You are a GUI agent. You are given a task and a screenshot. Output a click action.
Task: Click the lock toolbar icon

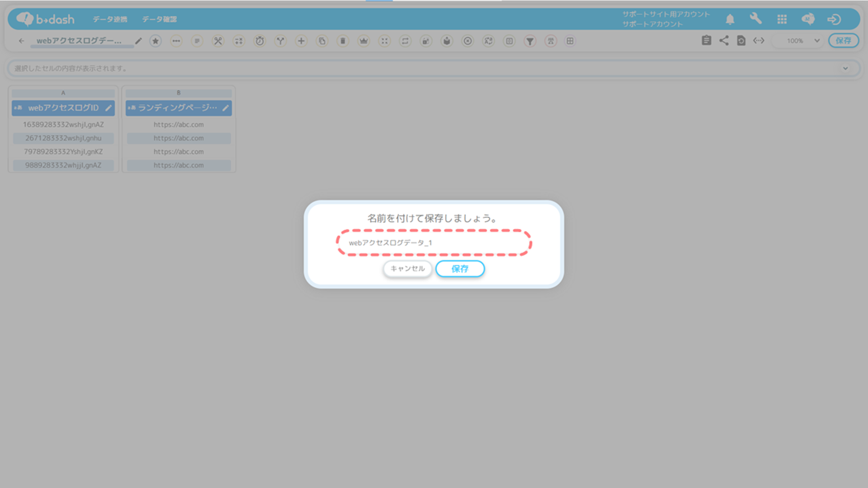click(x=426, y=41)
